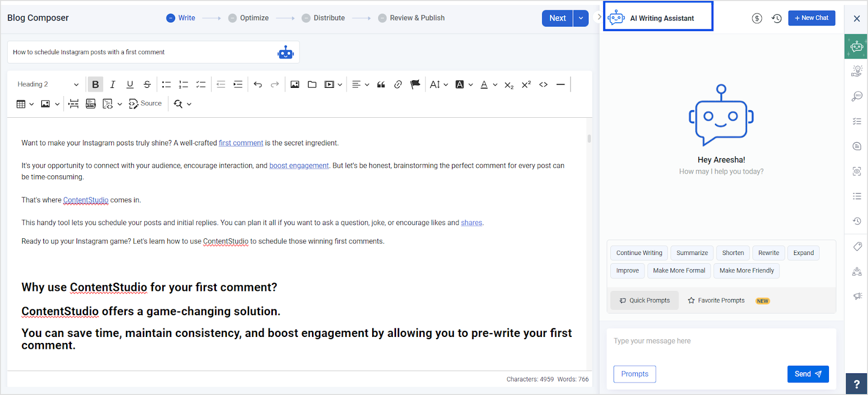Click the HTML embed icon
The width and height of the screenshot is (868, 395).
(x=91, y=104)
